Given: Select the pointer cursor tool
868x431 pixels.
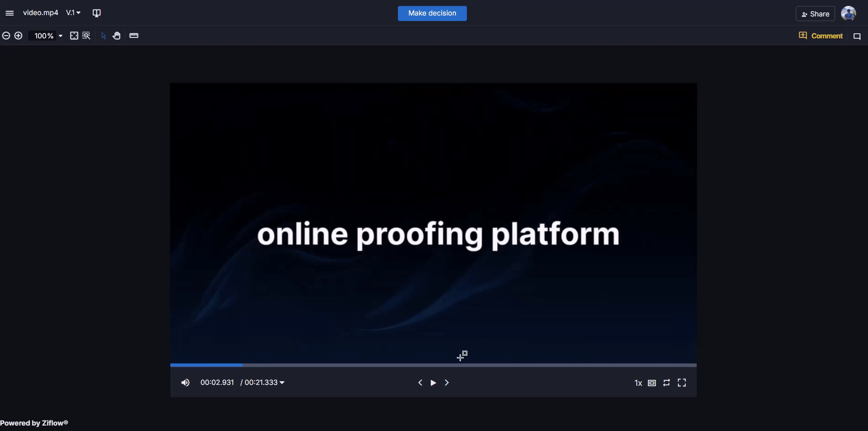Looking at the screenshot, I should [104, 36].
